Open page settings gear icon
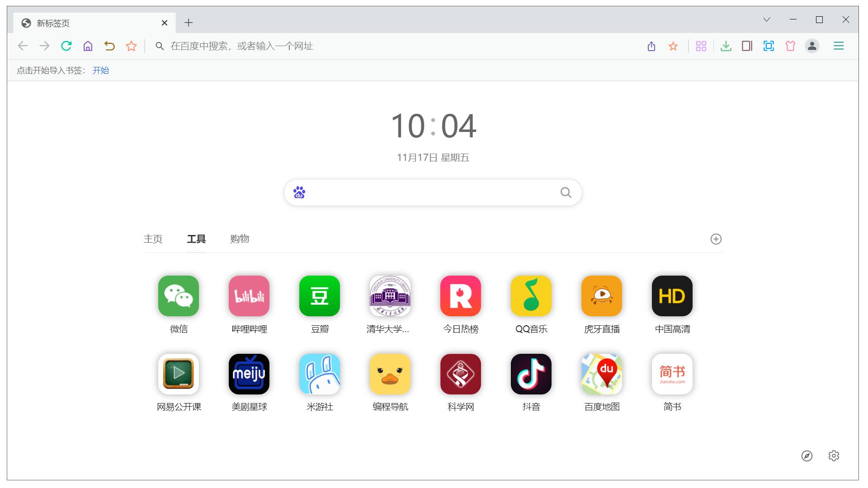Image resolution: width=868 pixels, height=488 pixels. pyautogui.click(x=834, y=456)
